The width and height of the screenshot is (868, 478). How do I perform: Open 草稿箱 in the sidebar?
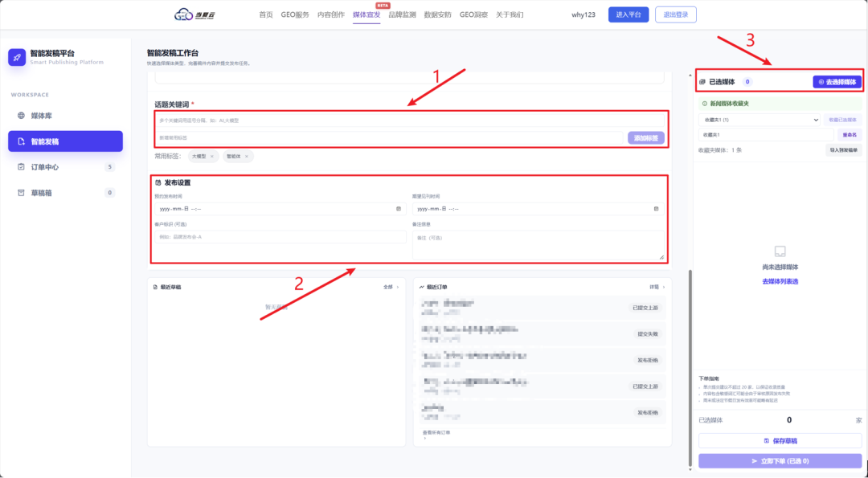(65, 193)
